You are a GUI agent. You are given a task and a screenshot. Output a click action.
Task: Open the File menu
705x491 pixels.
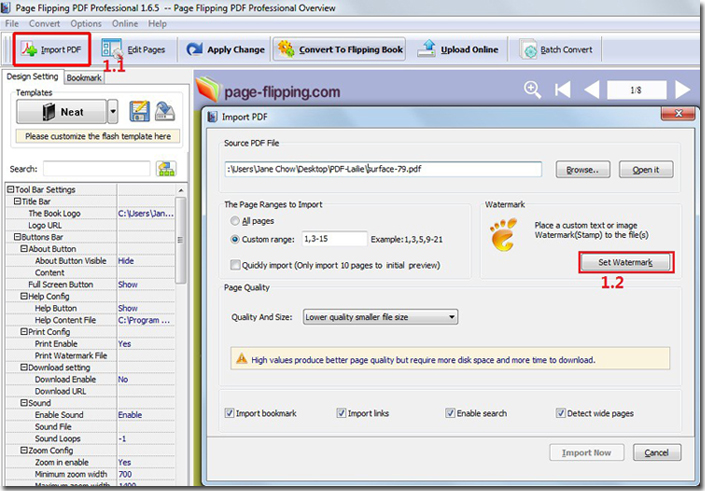coord(12,24)
